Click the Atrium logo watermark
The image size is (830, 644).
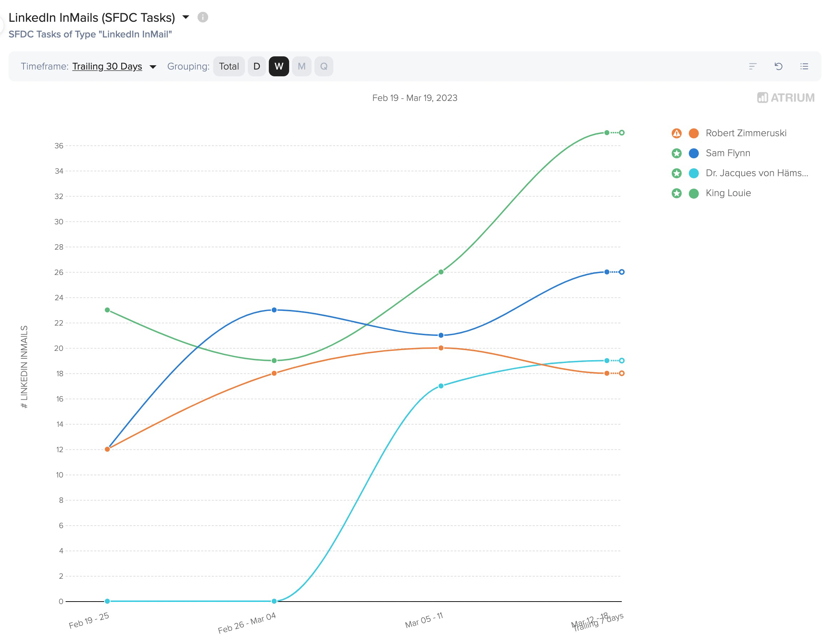[785, 98]
